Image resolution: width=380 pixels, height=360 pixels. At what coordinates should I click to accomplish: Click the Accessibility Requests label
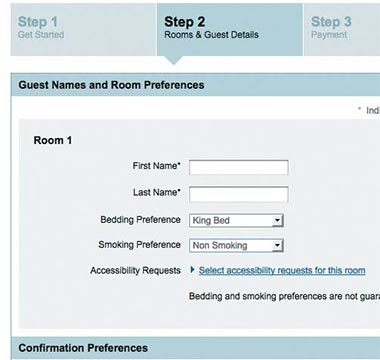[x=135, y=270]
